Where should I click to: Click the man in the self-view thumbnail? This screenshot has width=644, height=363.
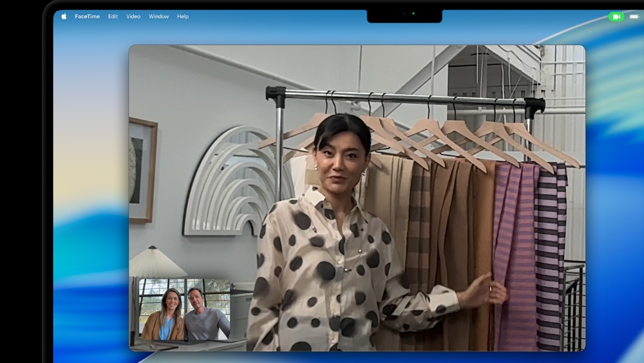click(204, 315)
